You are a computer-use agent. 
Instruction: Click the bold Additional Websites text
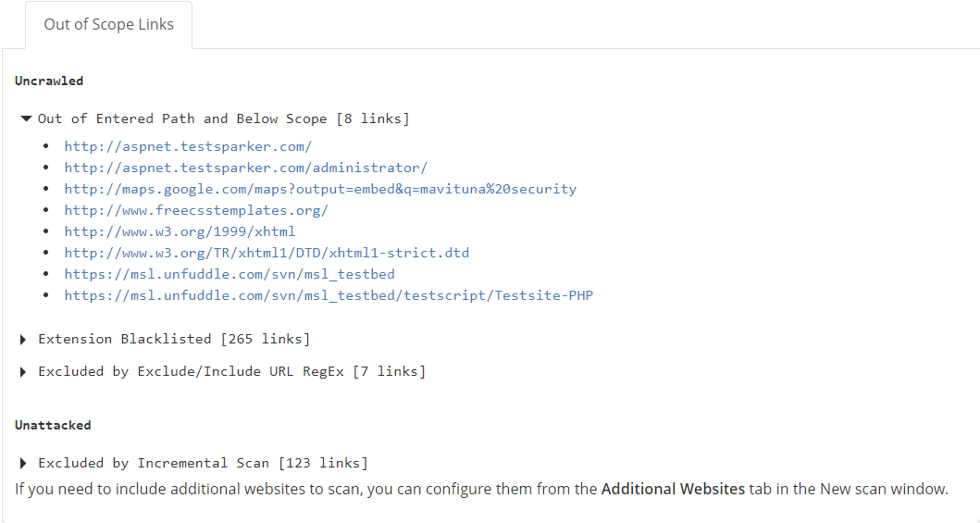(x=673, y=489)
